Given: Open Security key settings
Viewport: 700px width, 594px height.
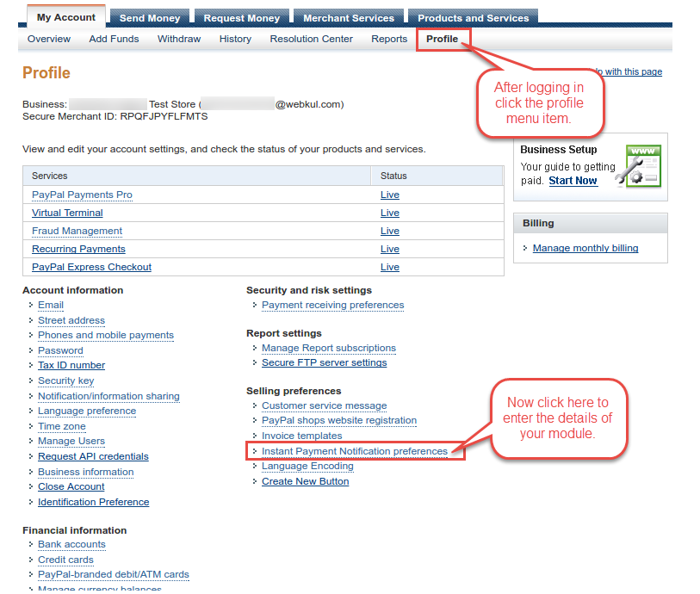Looking at the screenshot, I should click(x=66, y=381).
